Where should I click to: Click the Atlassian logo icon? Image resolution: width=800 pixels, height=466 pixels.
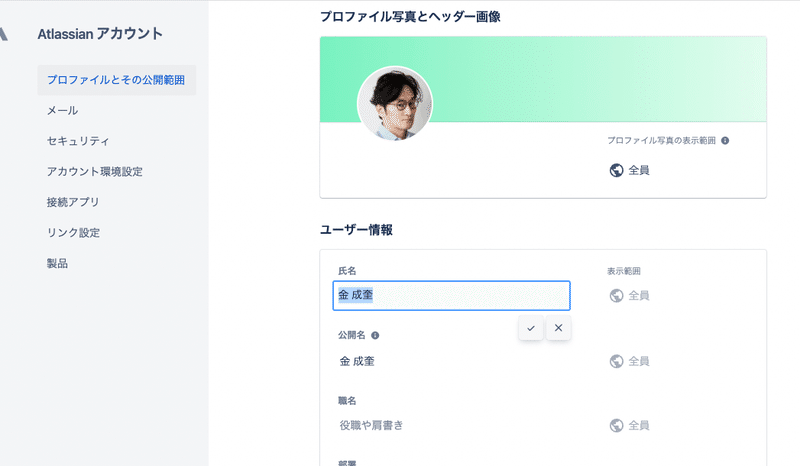pos(3,34)
